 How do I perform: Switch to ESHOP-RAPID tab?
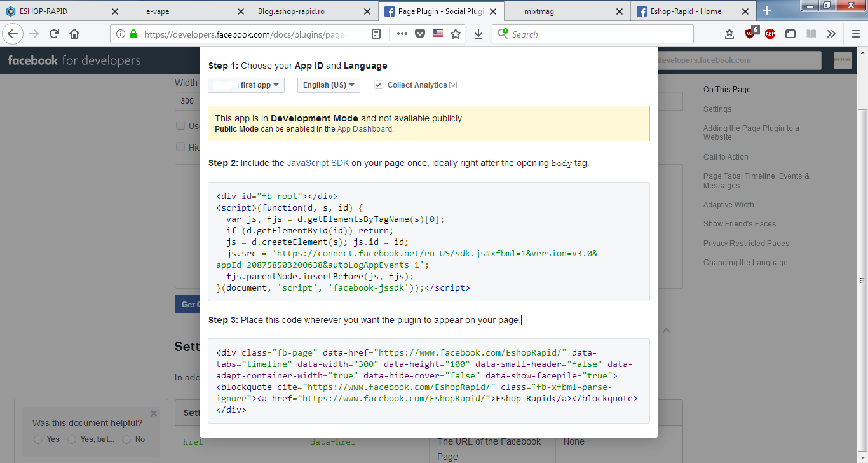(x=62, y=11)
